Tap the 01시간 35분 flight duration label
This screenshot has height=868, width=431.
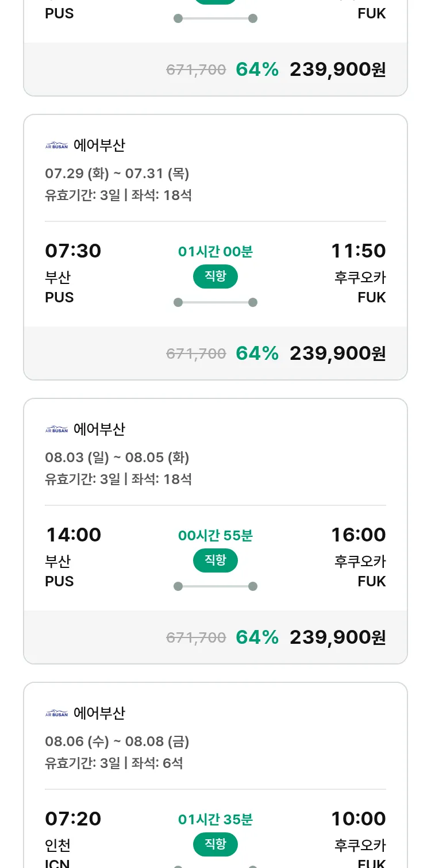tap(215, 819)
